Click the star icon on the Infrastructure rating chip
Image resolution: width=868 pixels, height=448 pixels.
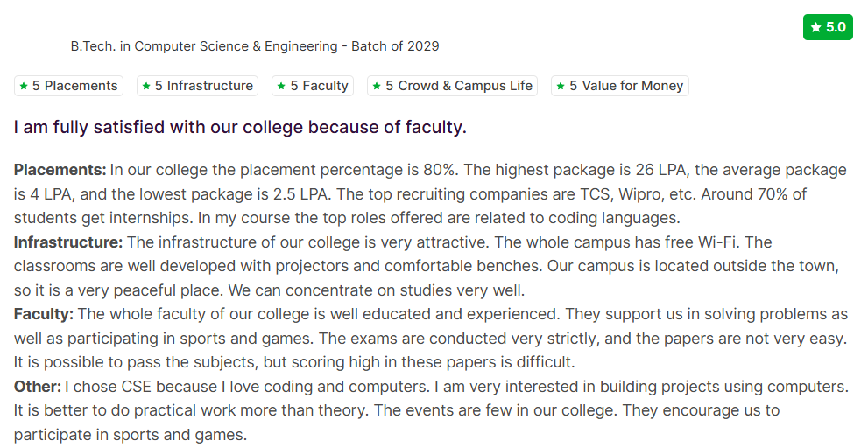click(146, 86)
